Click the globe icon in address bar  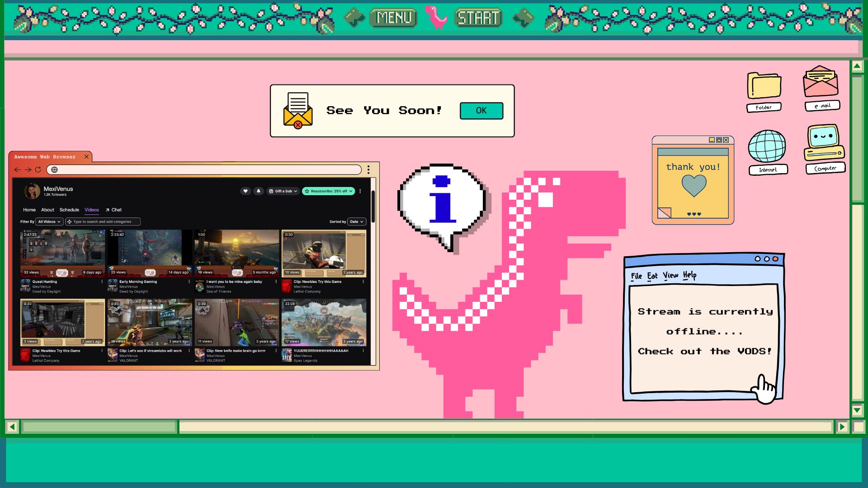[x=54, y=170]
